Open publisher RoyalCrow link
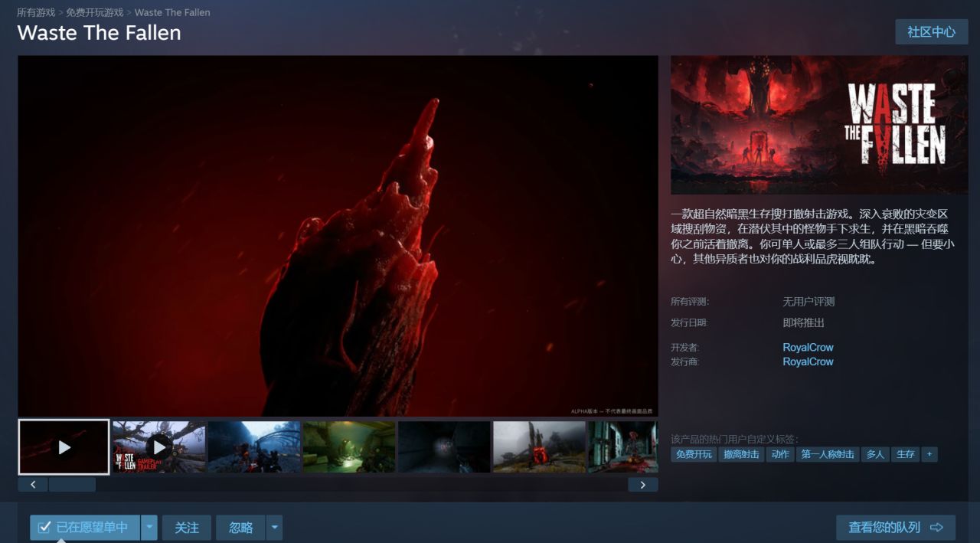 pyautogui.click(x=808, y=361)
